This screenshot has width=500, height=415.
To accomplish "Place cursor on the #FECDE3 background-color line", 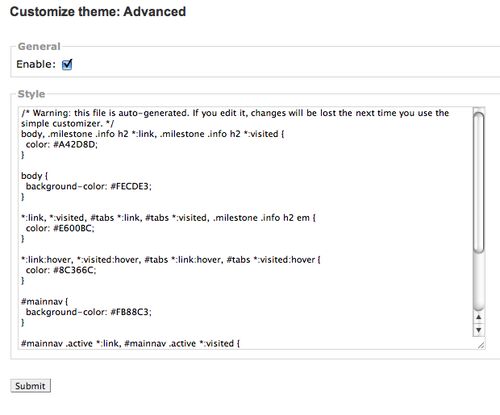I will (89, 186).
